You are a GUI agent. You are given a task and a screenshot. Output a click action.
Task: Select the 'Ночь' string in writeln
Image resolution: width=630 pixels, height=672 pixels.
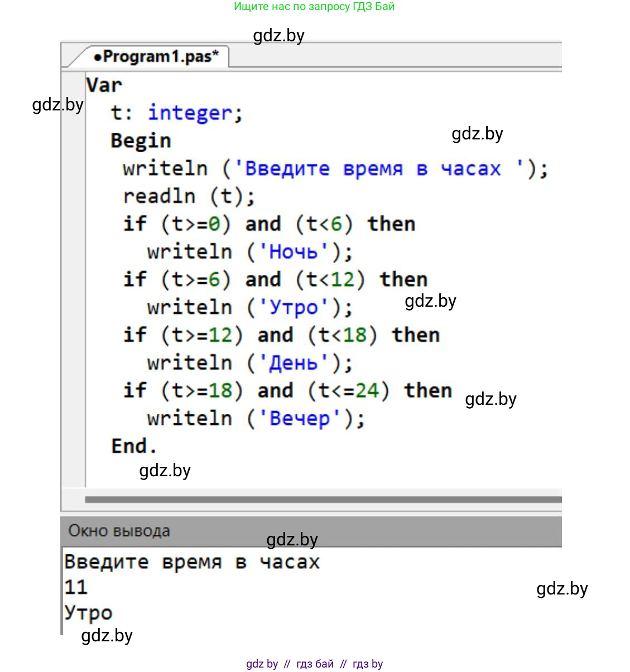point(294,252)
